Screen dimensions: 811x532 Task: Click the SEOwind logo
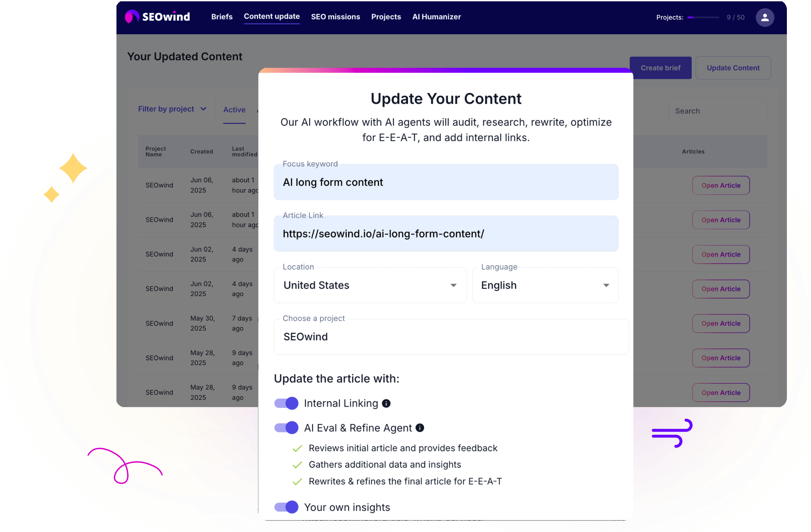[157, 17]
